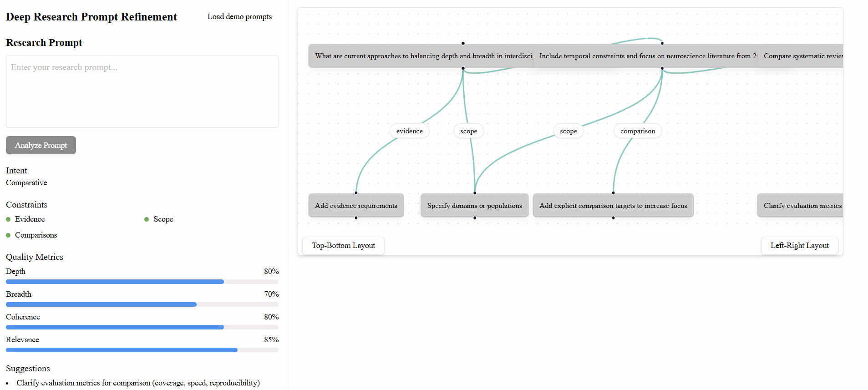Select the leftmost scope constraint node
This screenshot has height=390, width=868.
(x=468, y=131)
